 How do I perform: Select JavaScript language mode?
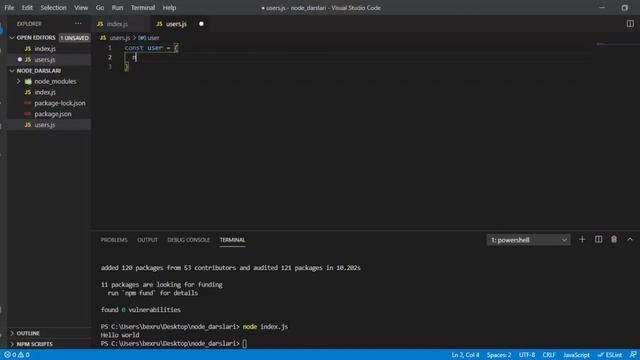pyautogui.click(x=576, y=355)
